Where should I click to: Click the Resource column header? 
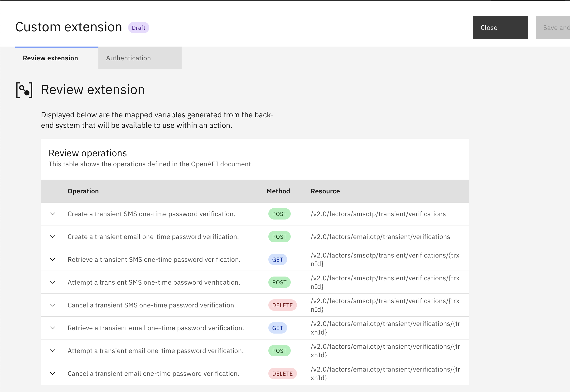[x=325, y=191]
